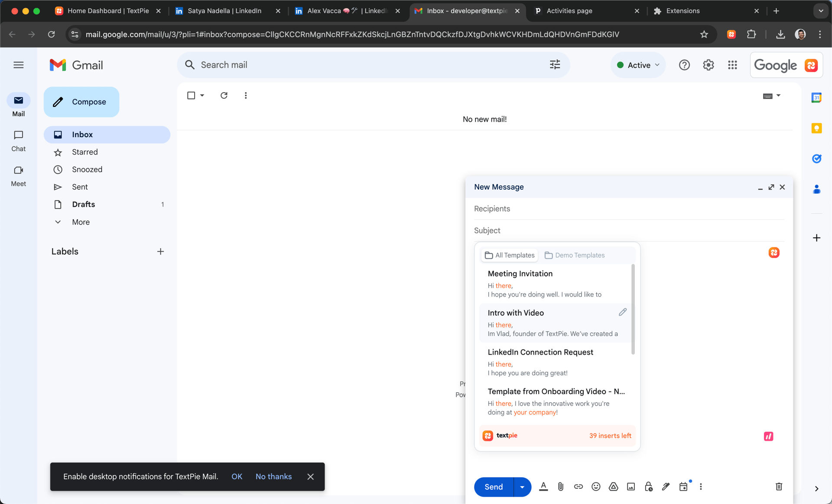Open formatting options icon
832x504 pixels.
coord(543,487)
